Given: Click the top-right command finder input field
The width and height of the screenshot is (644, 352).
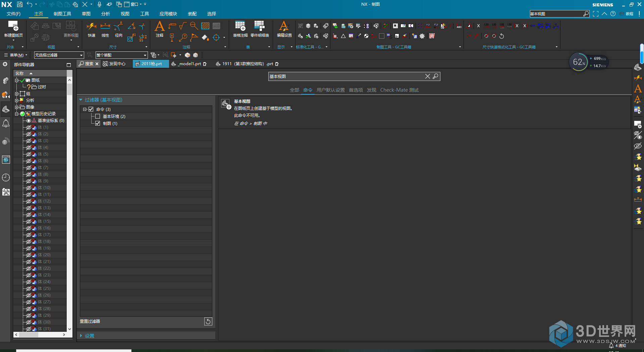Looking at the screenshot, I should tap(556, 14).
